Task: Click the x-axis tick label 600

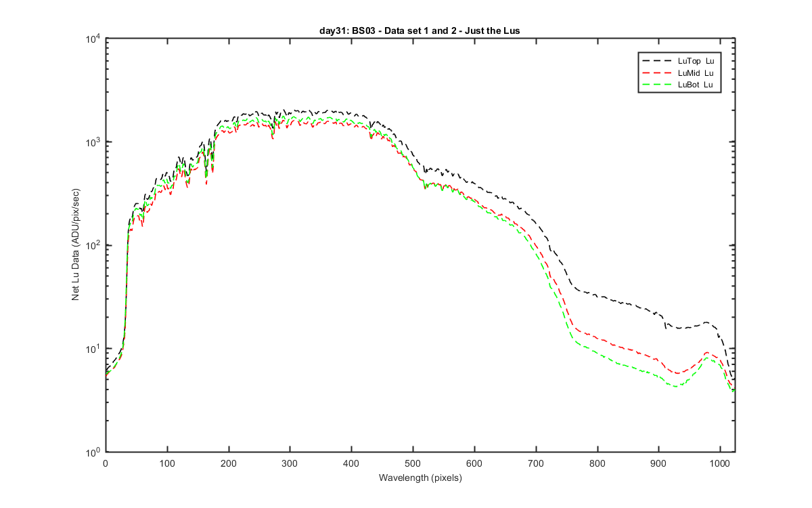Action: pos(474,463)
